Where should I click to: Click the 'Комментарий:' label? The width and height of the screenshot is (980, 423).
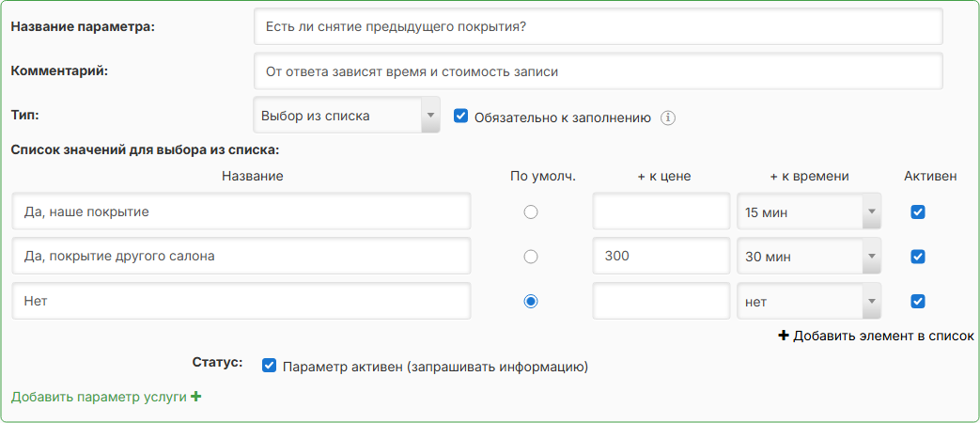pos(59,70)
